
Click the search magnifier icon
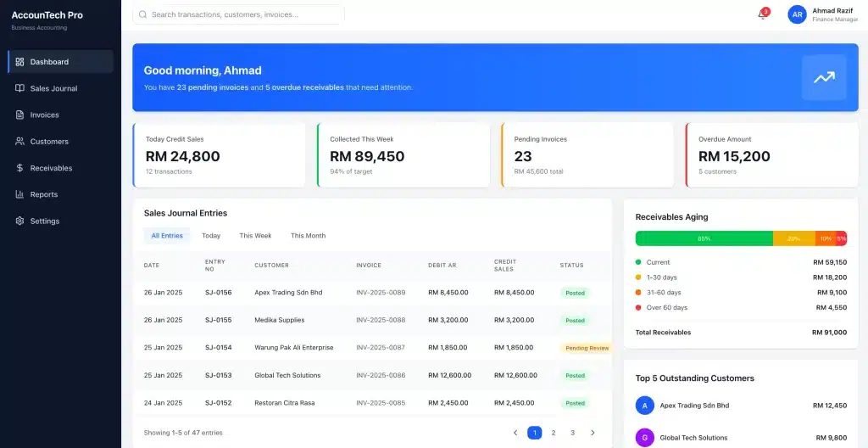pyautogui.click(x=142, y=14)
